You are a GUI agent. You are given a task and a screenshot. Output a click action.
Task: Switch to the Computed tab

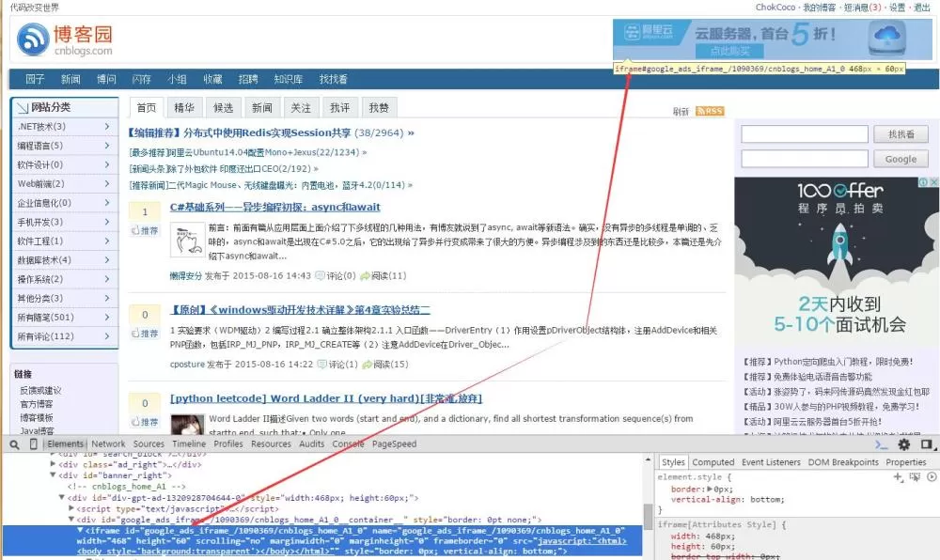(713, 462)
